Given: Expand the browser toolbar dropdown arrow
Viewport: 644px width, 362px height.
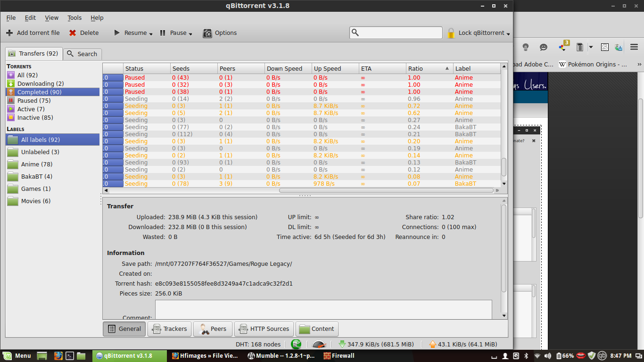Looking at the screenshot, I should pyautogui.click(x=590, y=47).
